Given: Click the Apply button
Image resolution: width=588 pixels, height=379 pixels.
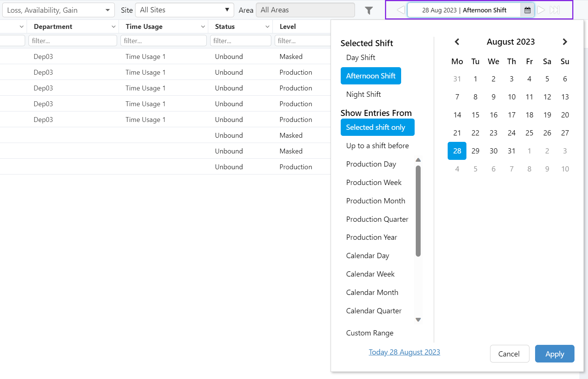Looking at the screenshot, I should [554, 354].
